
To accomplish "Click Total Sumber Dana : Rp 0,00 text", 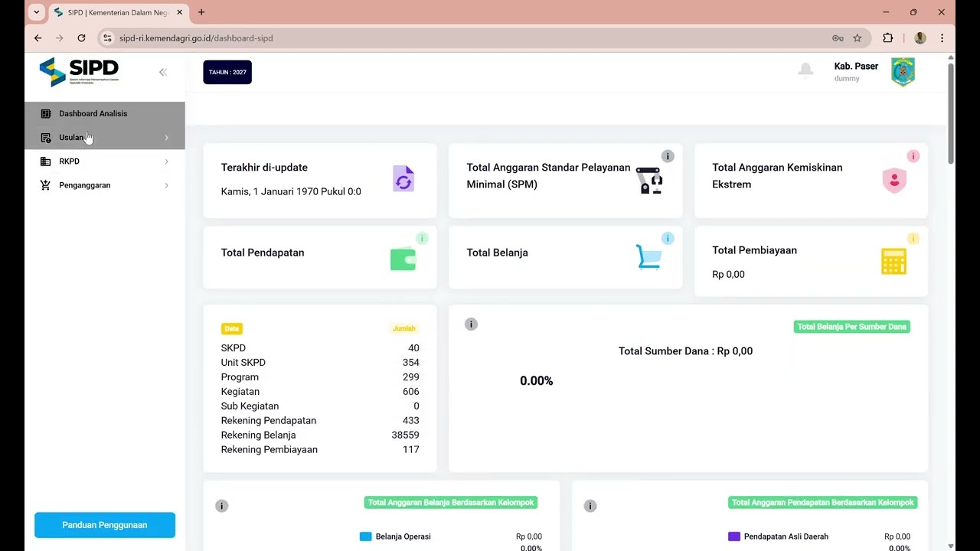I will click(685, 351).
